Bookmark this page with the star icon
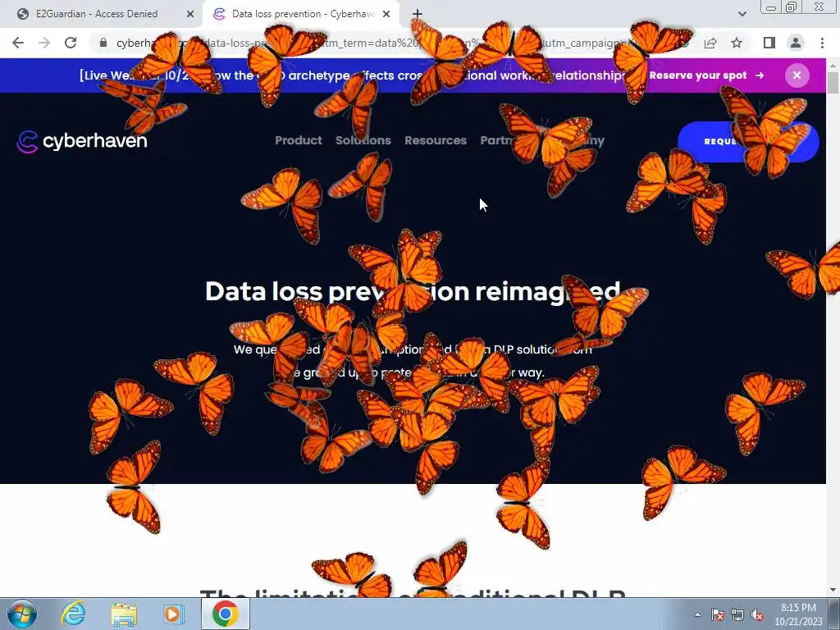 (737, 43)
